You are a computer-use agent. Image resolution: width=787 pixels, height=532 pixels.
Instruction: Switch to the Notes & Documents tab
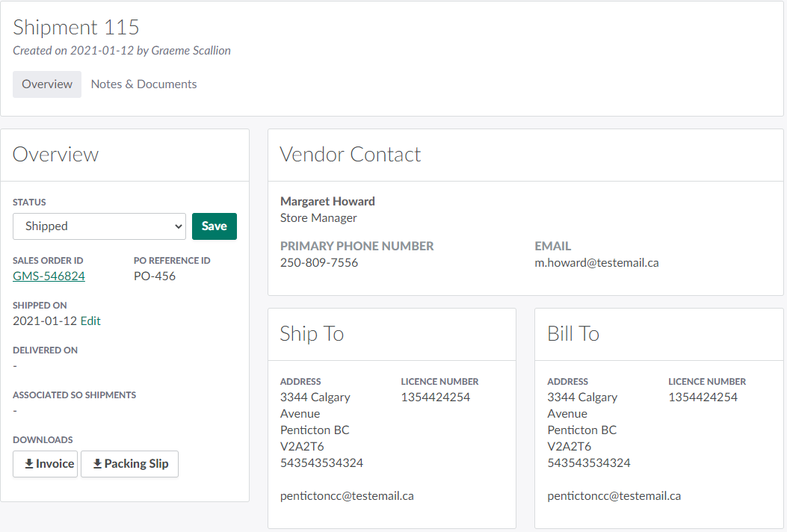coord(143,84)
